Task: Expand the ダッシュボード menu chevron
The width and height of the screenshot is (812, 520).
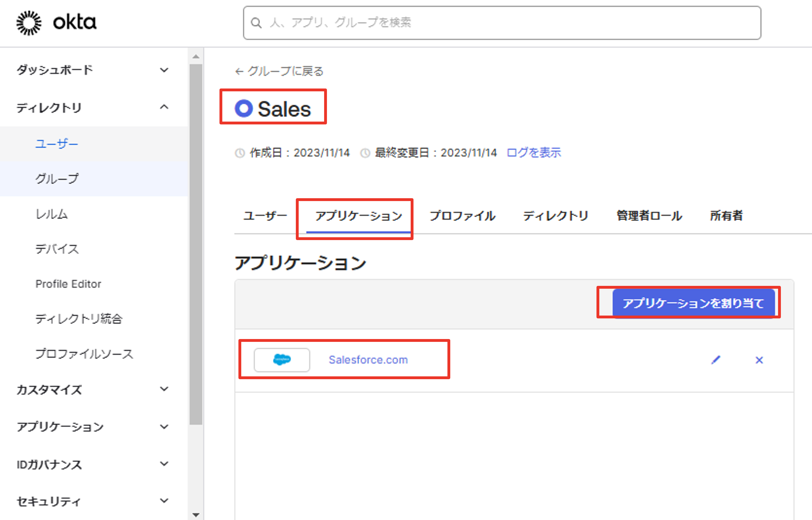Action: coord(164,70)
